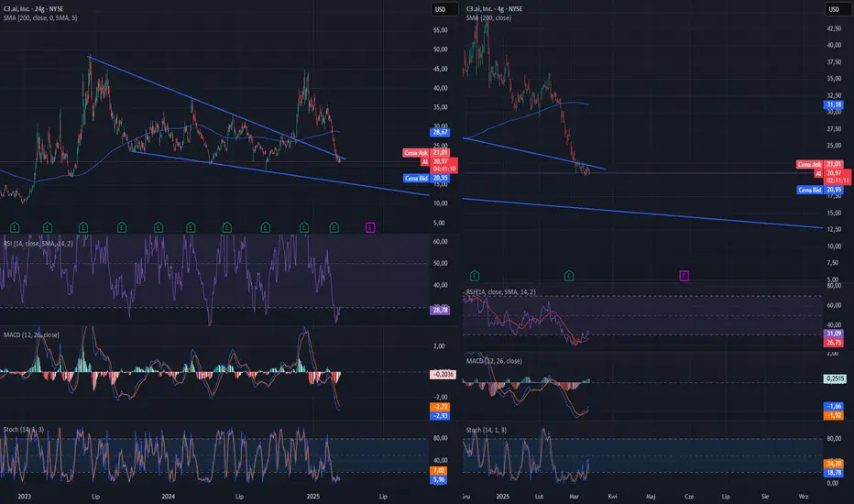Click the blue 28,67 SMA value label
This screenshot has width=854, height=504.
pos(440,132)
